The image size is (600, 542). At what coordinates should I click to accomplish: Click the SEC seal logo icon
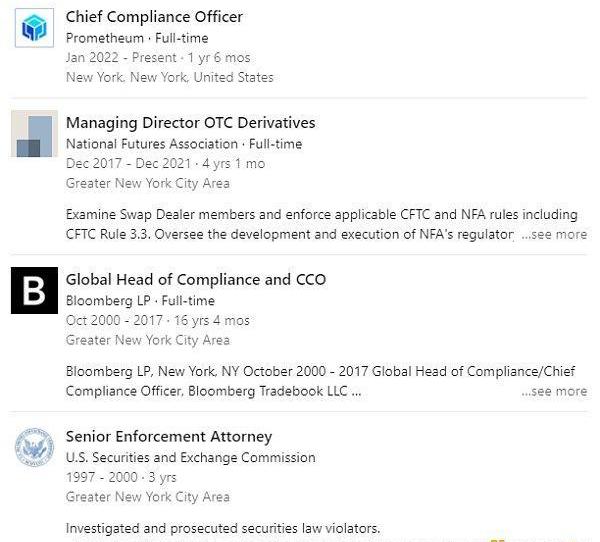point(34,447)
